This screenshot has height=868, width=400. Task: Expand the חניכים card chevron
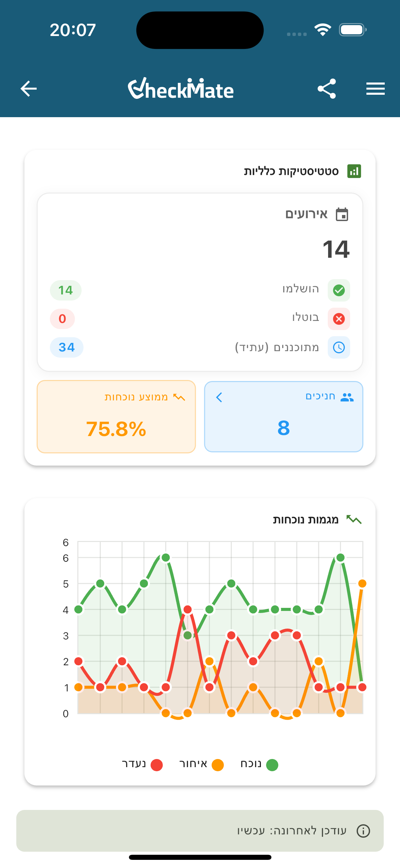click(219, 397)
